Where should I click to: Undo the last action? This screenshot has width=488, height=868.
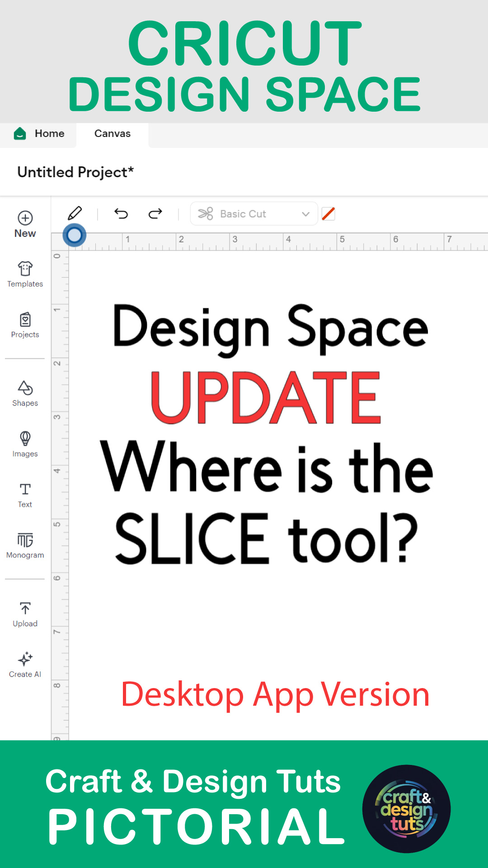pyautogui.click(x=121, y=213)
